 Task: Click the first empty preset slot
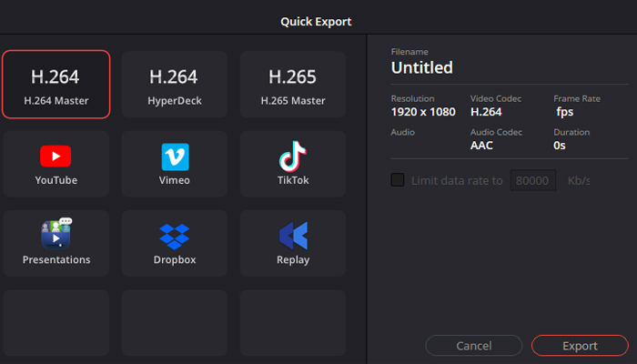click(56, 323)
